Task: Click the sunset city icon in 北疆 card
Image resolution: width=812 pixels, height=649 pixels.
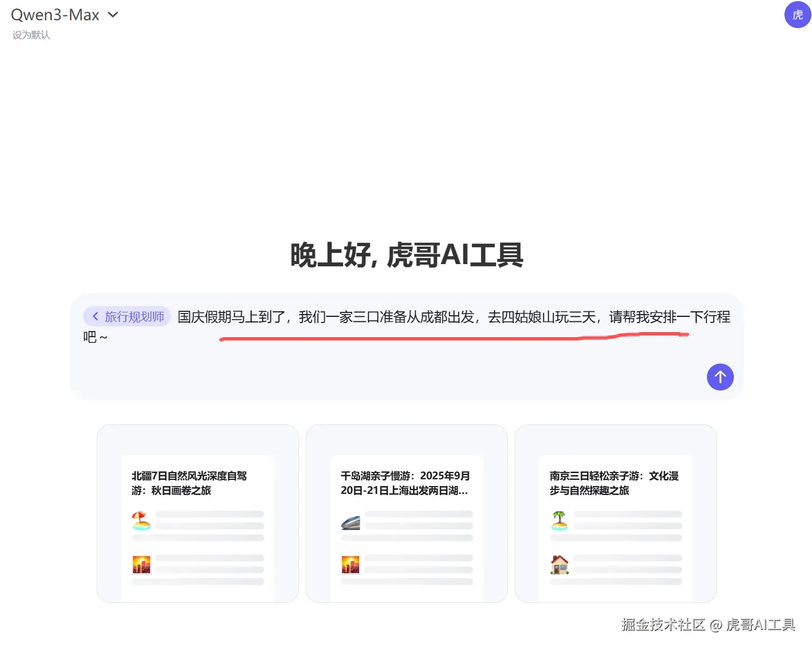Action: [142, 564]
